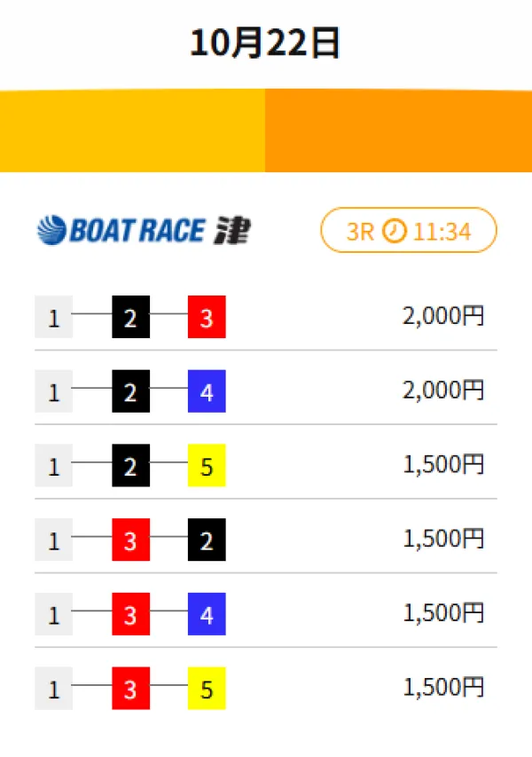The width and height of the screenshot is (532, 757).
Task: Click yellow boat 5 in the 1-2-5 row
Action: point(207,467)
